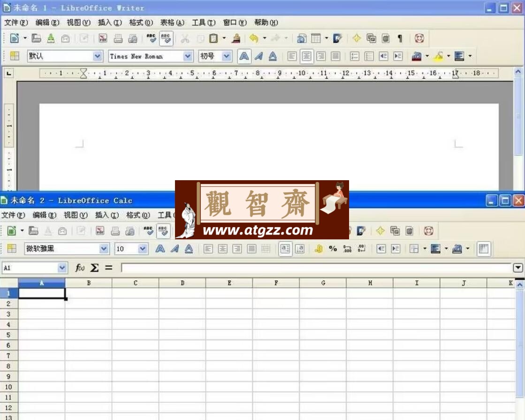The height and width of the screenshot is (420, 525).
Task: Expand the Name Box A1 dropdown
Action: [62, 267]
